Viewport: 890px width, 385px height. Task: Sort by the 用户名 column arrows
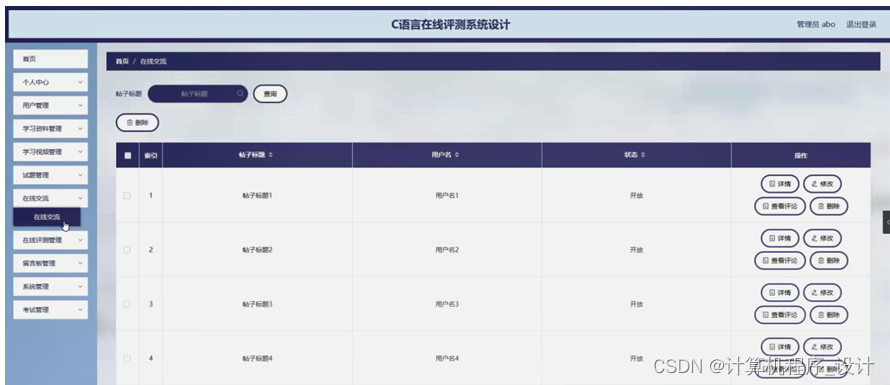pos(457,155)
